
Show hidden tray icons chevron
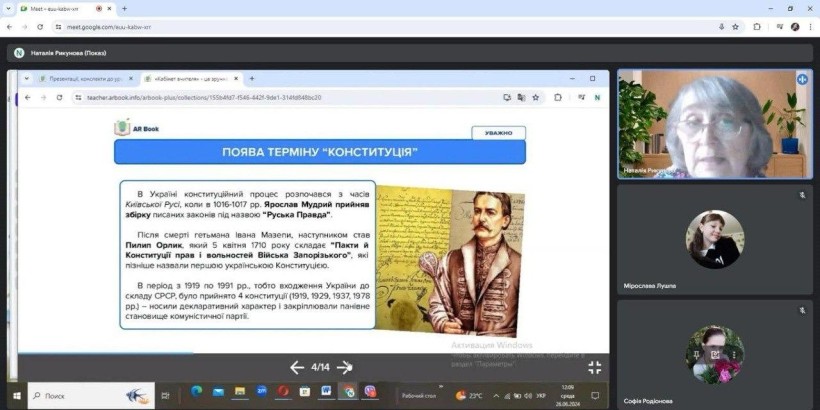(x=496, y=396)
